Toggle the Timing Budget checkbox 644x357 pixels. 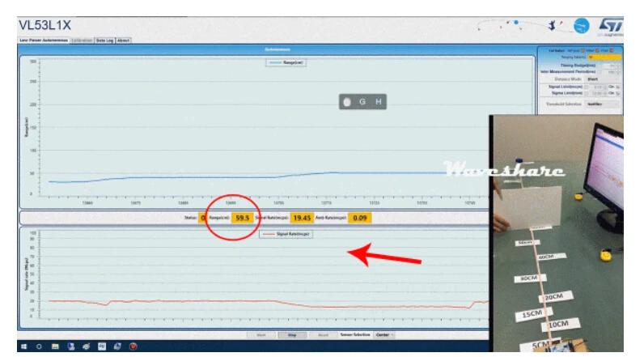(600, 66)
